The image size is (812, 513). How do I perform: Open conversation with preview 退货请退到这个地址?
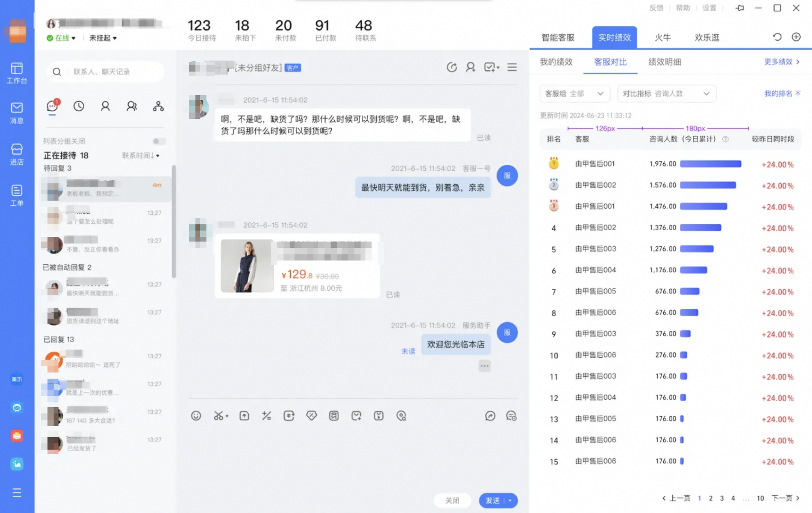coord(105,316)
